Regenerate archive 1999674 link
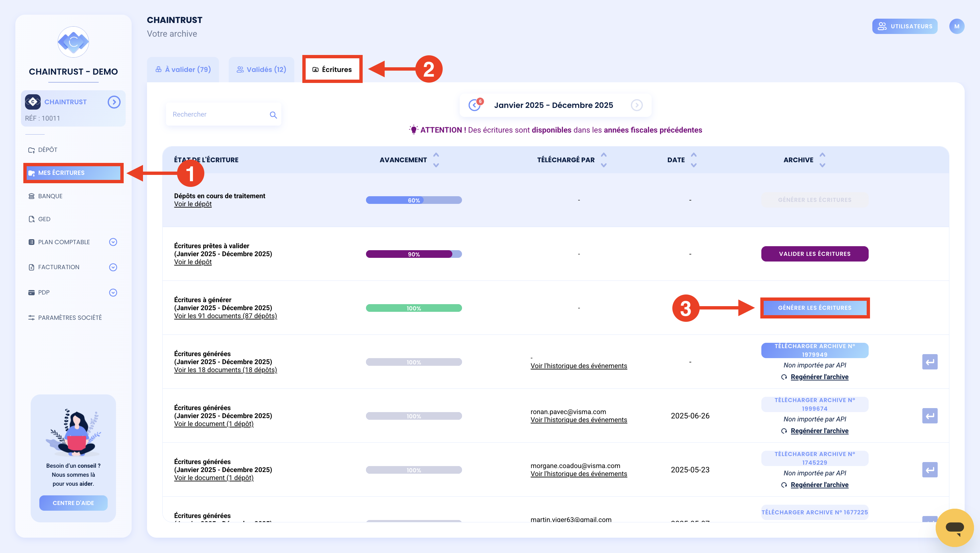The width and height of the screenshot is (980, 553). [819, 431]
